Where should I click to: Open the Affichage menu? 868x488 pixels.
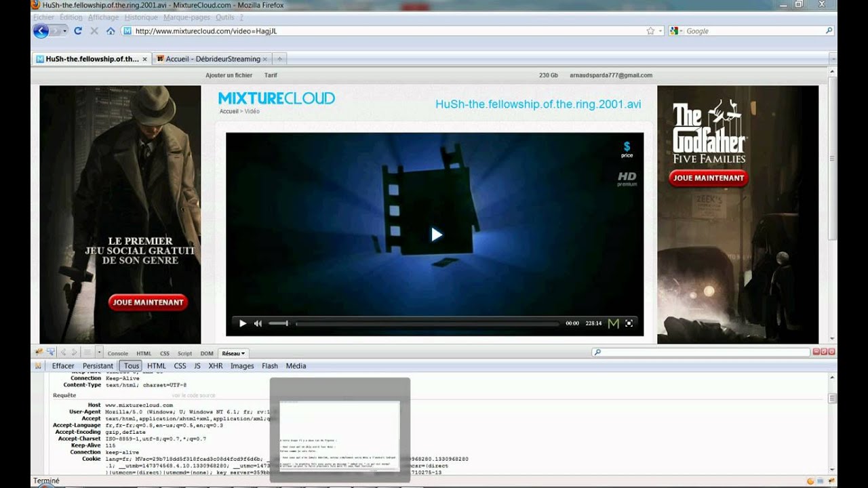coord(103,17)
